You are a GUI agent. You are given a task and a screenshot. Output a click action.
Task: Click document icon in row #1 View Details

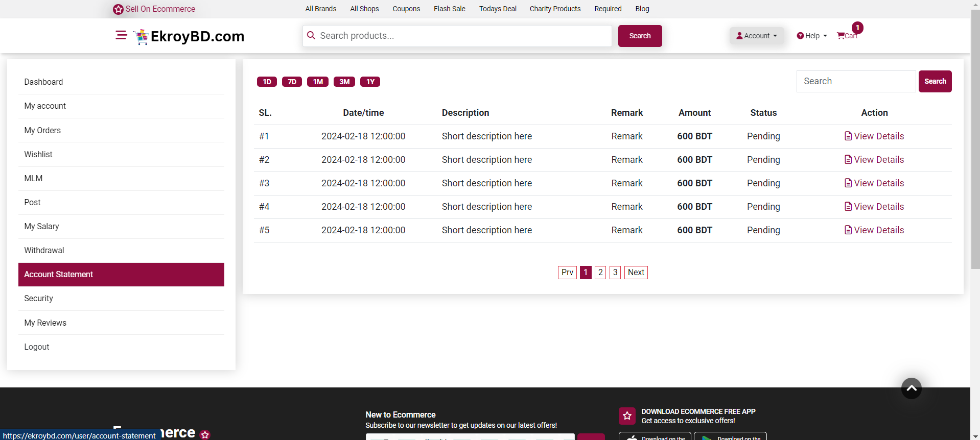pyautogui.click(x=848, y=136)
